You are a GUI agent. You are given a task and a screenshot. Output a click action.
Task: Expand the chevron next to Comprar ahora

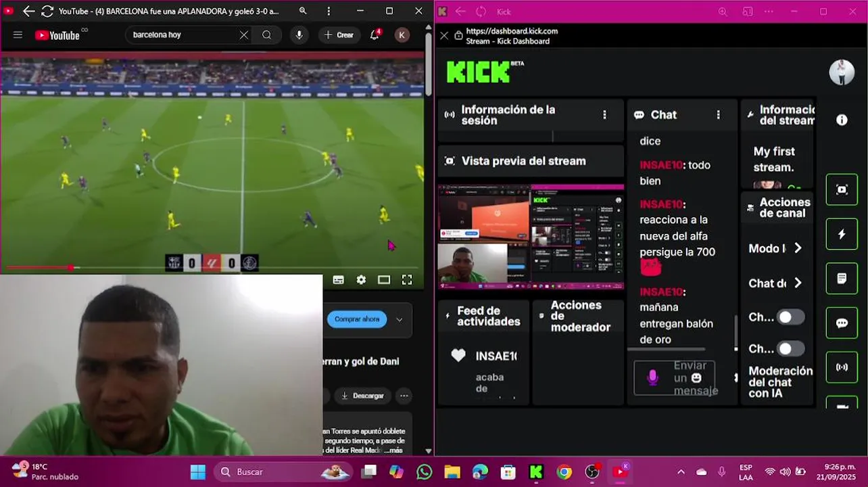[400, 319]
